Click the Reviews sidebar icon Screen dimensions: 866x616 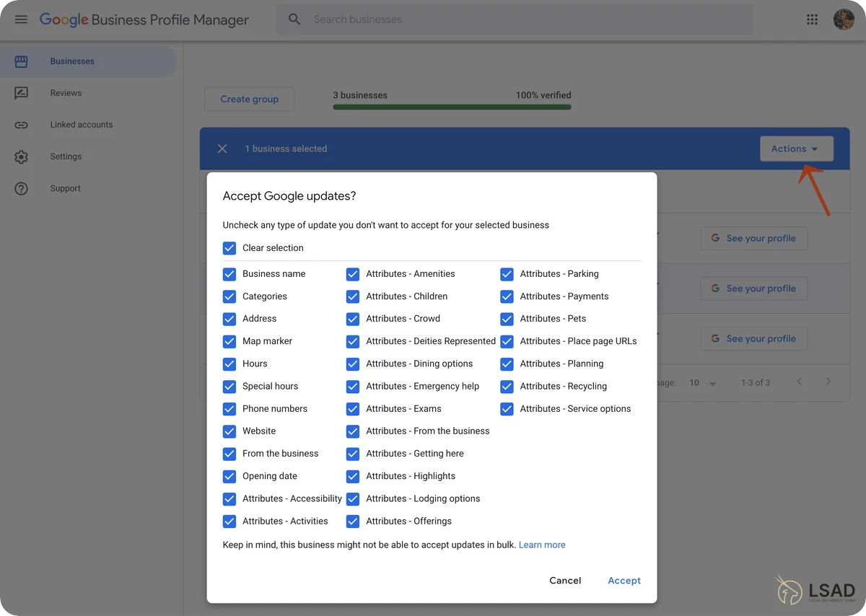[21, 93]
